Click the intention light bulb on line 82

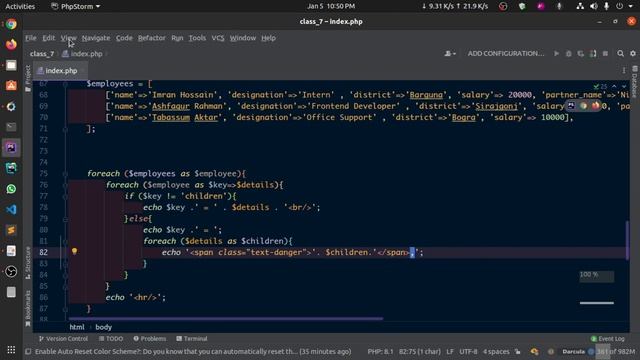74,251
